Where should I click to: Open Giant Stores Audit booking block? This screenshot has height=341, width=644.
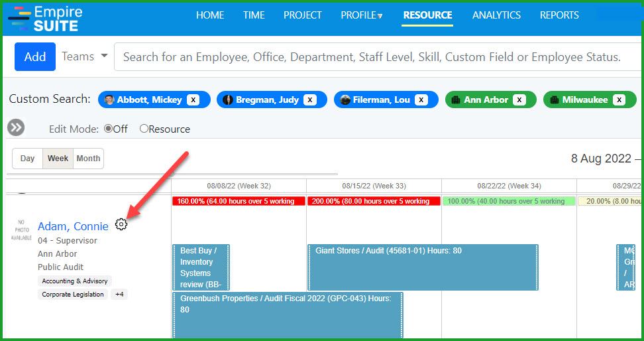point(423,267)
